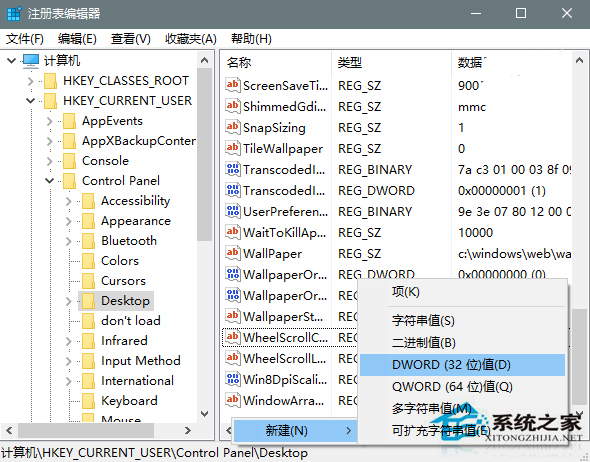This screenshot has height=462, width=590.
Task: Open the 编辑(E) menu
Action: tap(77, 39)
